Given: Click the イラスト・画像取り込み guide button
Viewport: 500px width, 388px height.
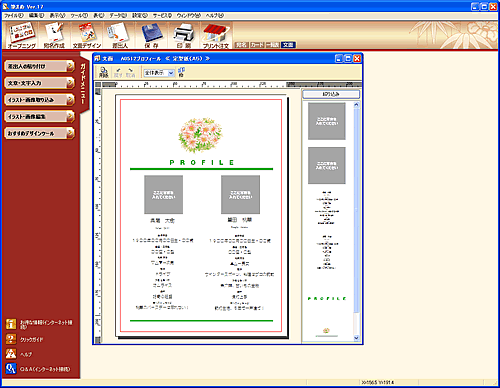Looking at the screenshot, I should pos(39,100).
